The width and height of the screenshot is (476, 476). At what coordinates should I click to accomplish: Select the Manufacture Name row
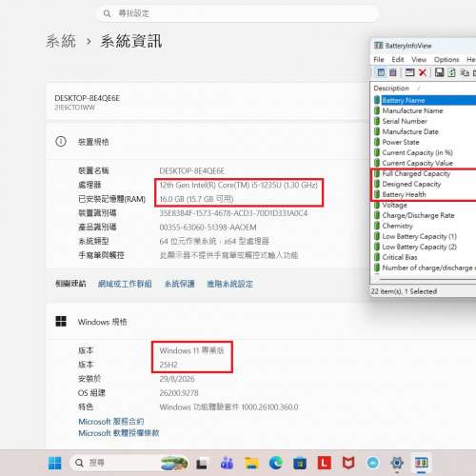425,110
